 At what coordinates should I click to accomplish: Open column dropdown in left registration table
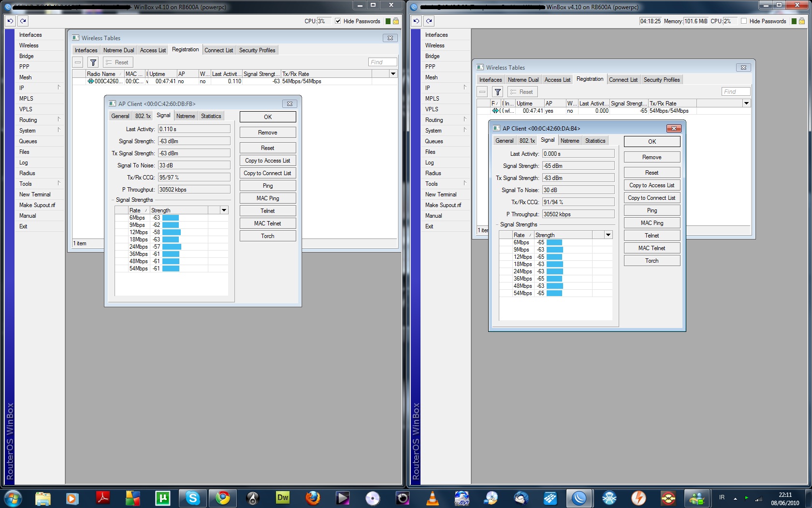coord(393,74)
